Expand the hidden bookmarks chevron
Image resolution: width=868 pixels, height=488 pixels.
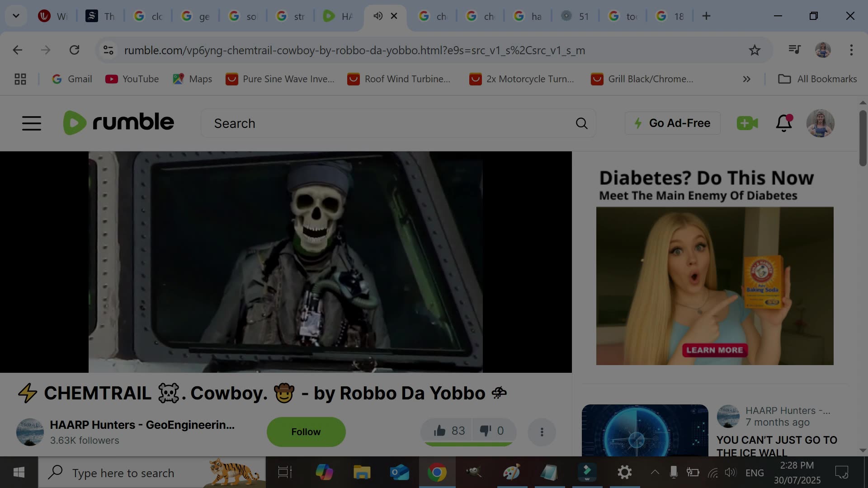(746, 79)
